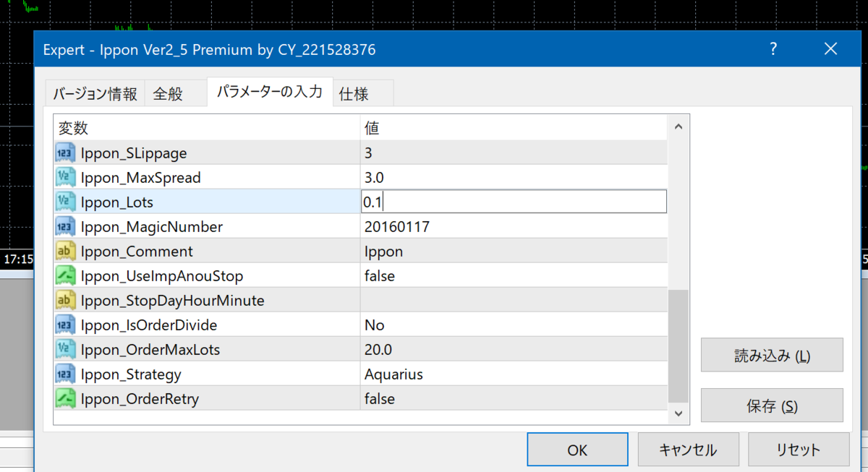
Task: Select the Ippon_OrderRetry value false
Action: pos(380,399)
